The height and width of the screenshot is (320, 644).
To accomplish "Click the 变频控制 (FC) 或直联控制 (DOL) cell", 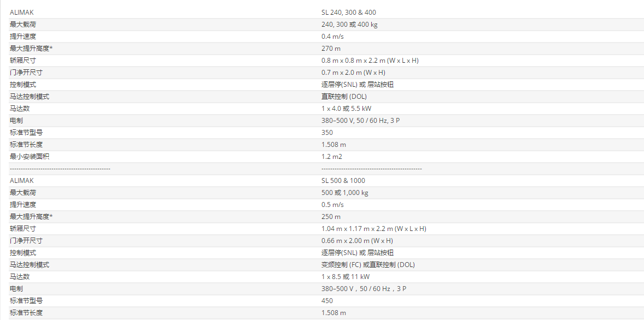I will pos(368,265).
